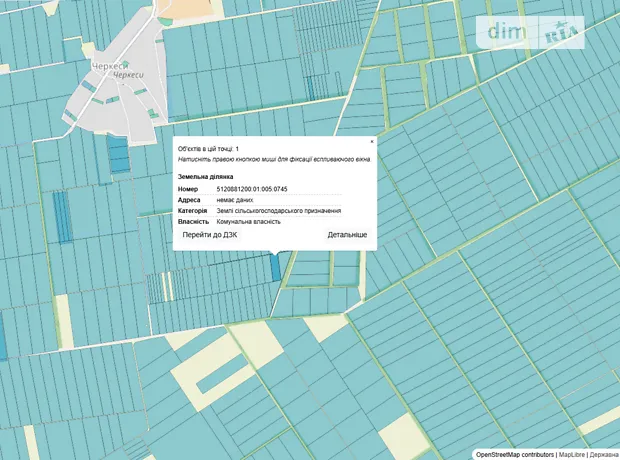Viewport: 620px width, 460px height.
Task: Click the Земельна ділянка popup heading
Action: (205, 175)
